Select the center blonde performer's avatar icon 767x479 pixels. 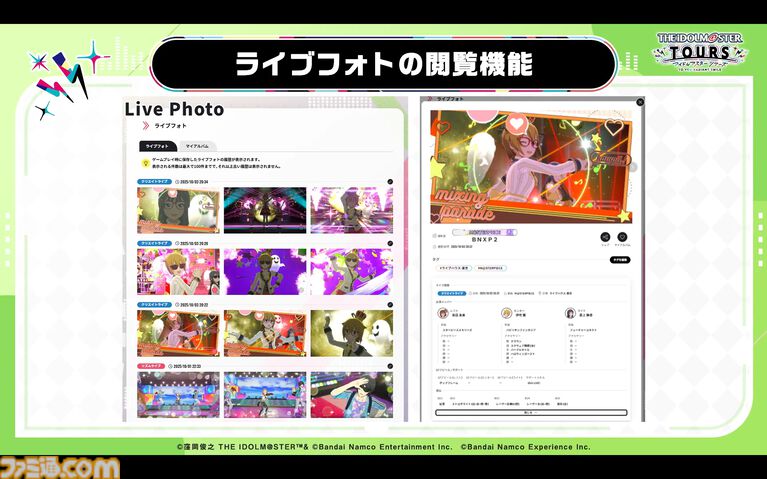tap(508, 313)
